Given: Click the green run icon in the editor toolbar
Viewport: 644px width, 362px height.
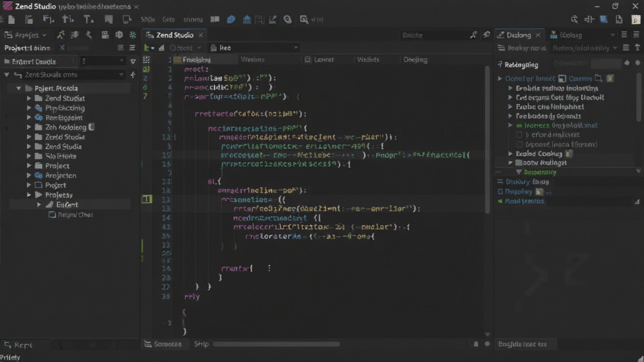Looking at the screenshot, I should 147,48.
